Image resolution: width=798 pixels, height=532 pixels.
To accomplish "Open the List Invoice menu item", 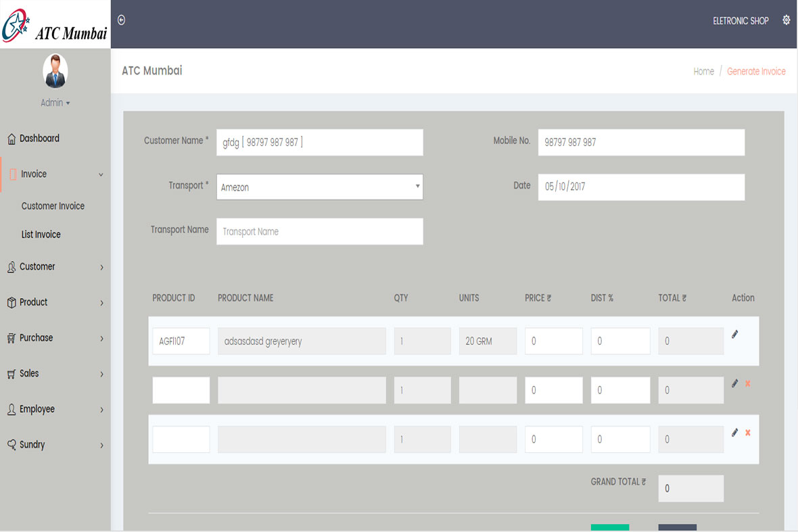I will (41, 235).
